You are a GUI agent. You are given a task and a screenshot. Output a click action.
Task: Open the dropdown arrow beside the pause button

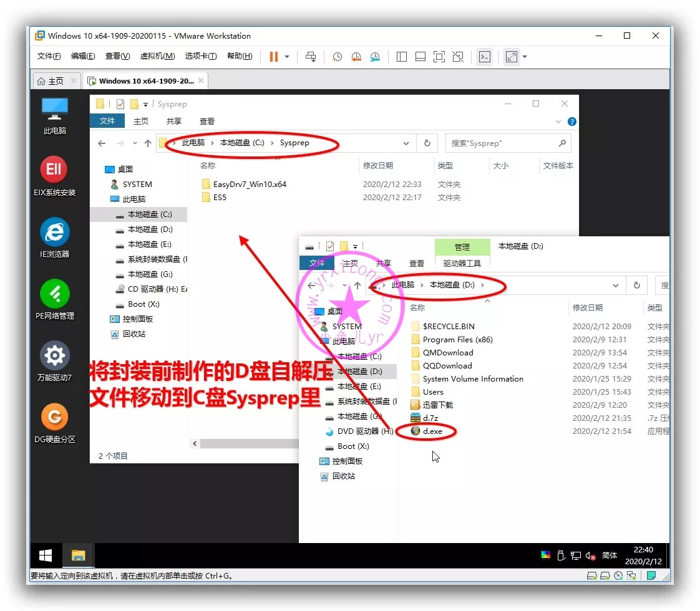tap(287, 57)
